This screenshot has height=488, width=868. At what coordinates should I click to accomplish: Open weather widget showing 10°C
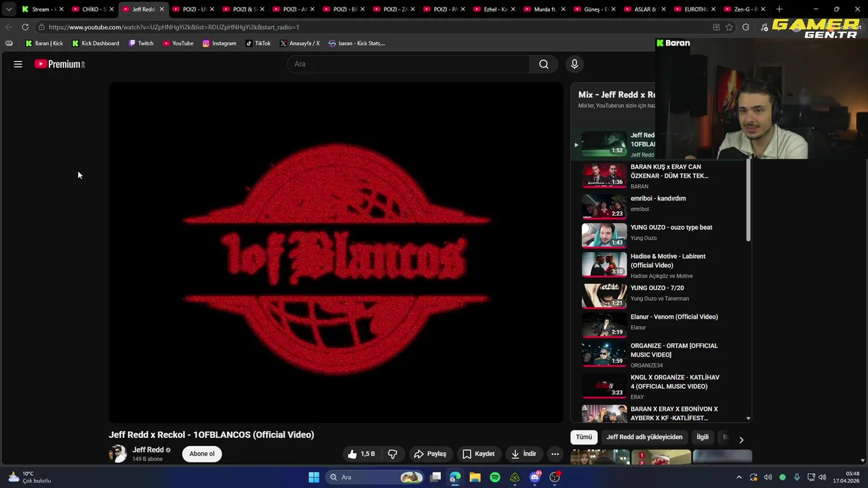30,477
